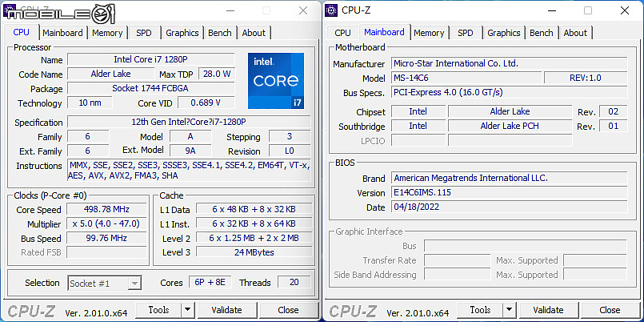The image size is (644, 322).
Task: Open the Tools dropdown arrow in right window
Action: (x=509, y=310)
